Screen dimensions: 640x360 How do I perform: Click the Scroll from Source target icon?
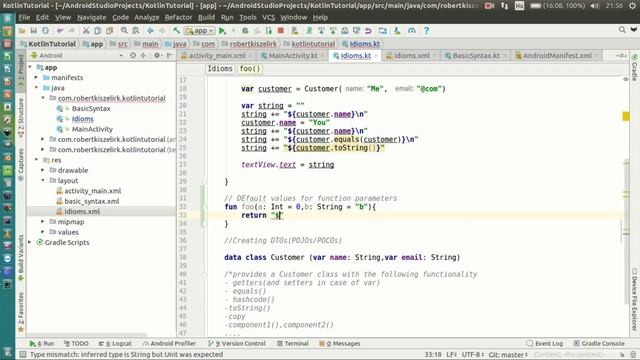(133, 55)
